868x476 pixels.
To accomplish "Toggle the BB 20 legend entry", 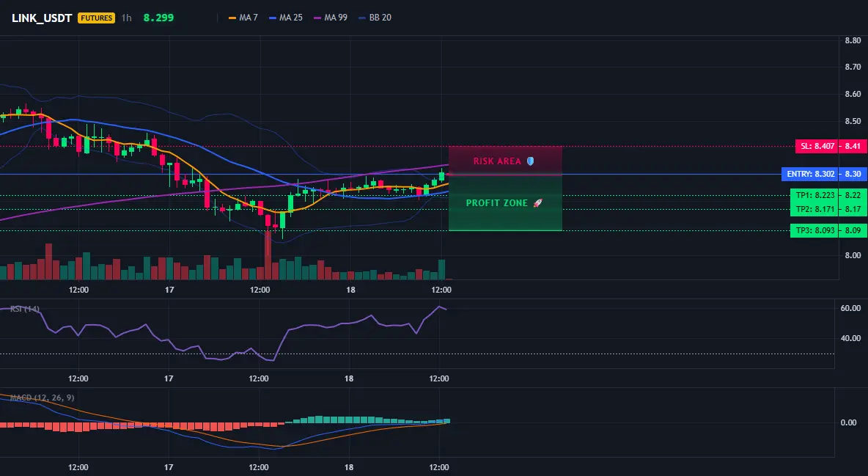I will pos(375,18).
